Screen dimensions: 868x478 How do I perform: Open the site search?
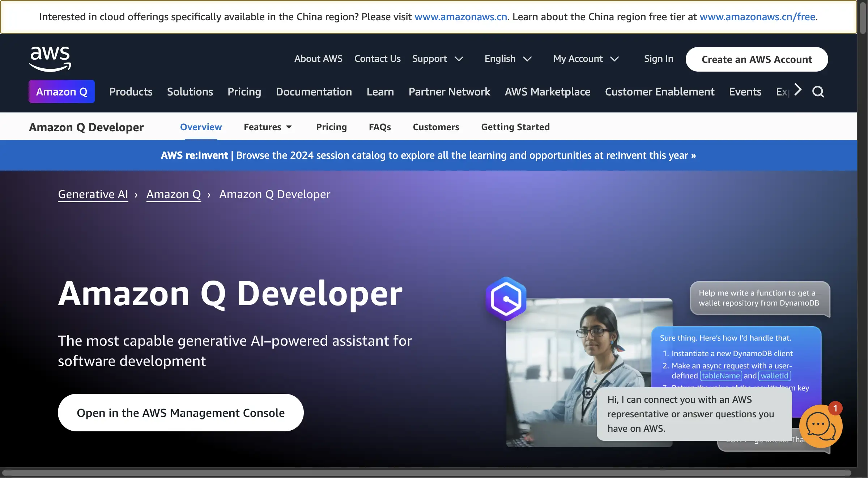point(818,91)
